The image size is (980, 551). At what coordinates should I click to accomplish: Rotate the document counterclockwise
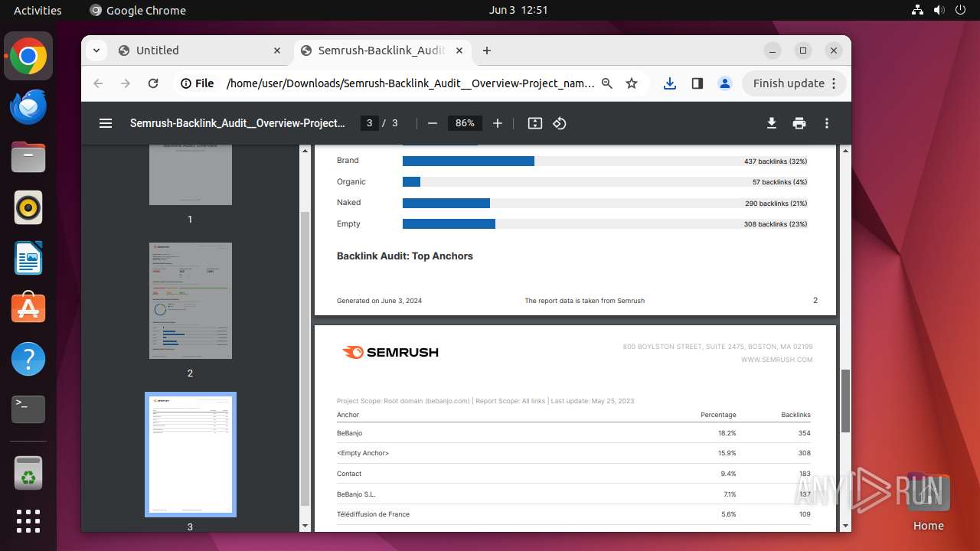[560, 123]
